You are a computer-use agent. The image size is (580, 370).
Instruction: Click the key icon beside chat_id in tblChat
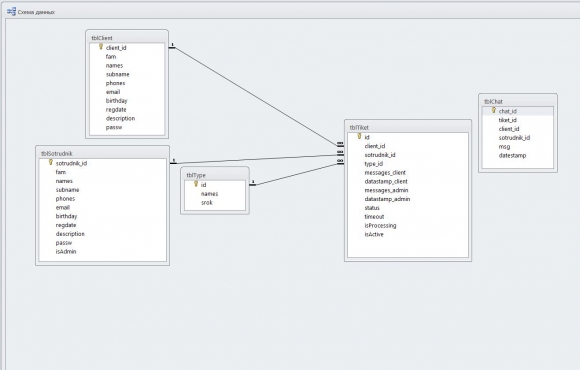[x=493, y=110]
